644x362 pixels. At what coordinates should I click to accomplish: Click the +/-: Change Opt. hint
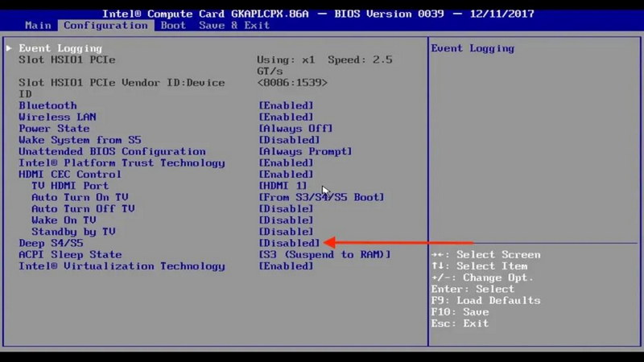click(x=482, y=278)
